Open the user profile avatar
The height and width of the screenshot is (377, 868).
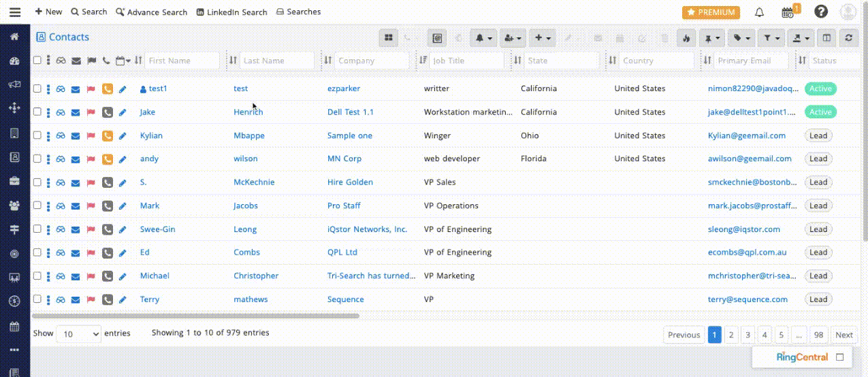coord(848,12)
